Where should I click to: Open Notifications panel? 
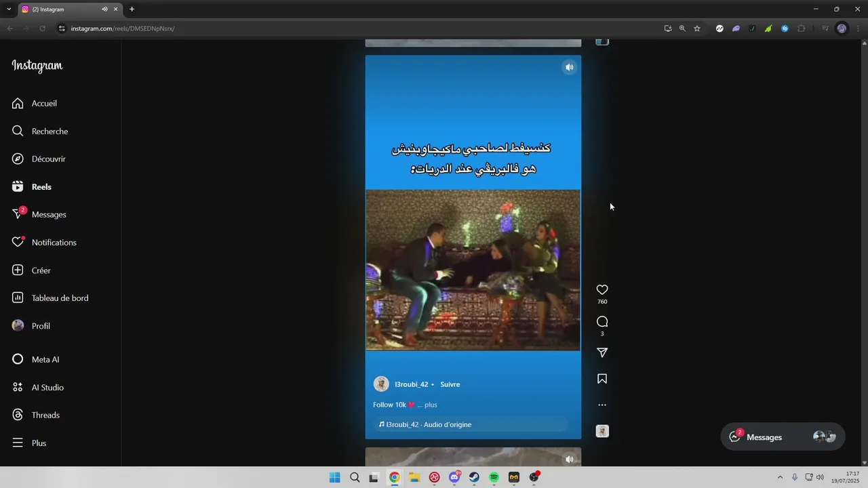pyautogui.click(x=44, y=242)
